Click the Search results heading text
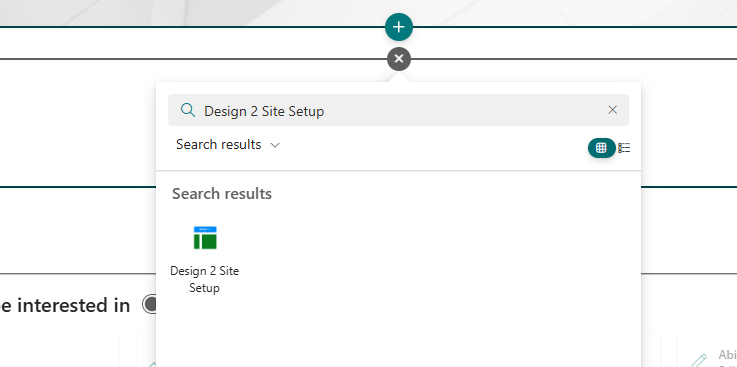The width and height of the screenshot is (737, 367). (222, 194)
